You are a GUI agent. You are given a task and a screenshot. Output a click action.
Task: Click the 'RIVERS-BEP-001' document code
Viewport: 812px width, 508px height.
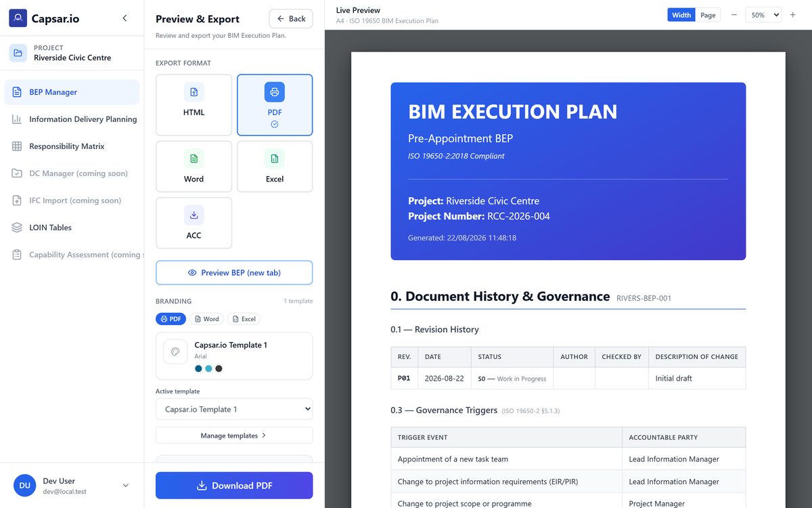(x=644, y=298)
